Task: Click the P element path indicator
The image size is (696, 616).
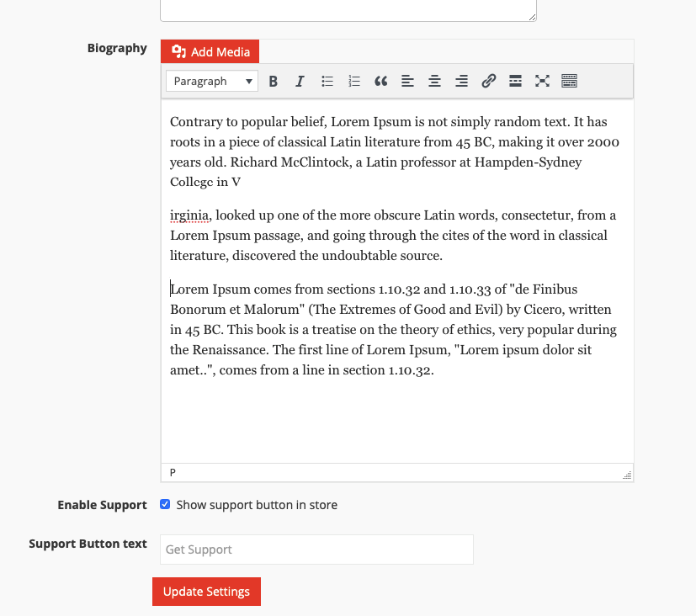Action: click(x=173, y=473)
